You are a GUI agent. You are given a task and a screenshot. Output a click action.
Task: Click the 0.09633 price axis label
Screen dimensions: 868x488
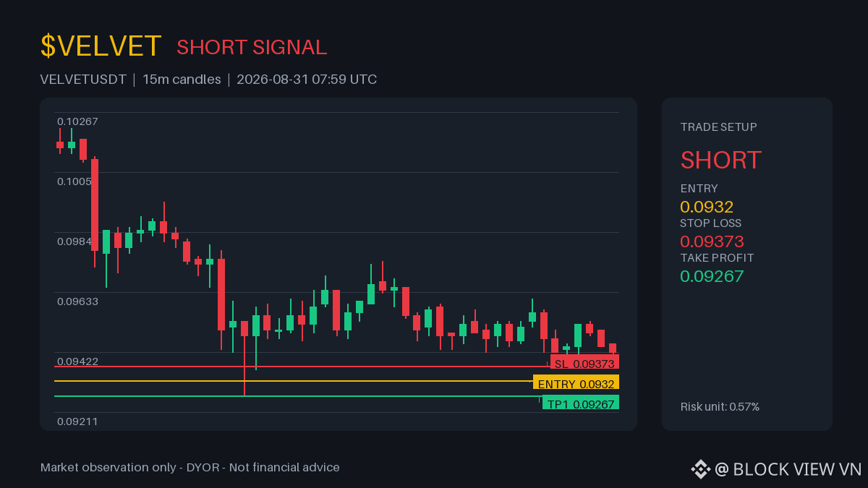point(77,301)
